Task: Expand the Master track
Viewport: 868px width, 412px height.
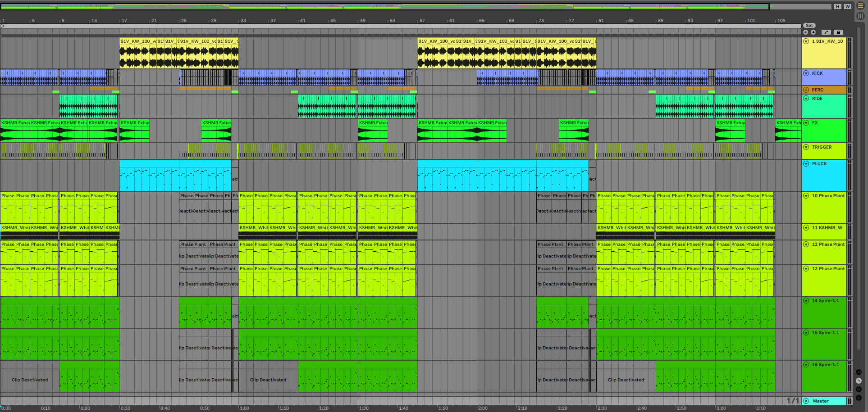Action: pyautogui.click(x=806, y=401)
